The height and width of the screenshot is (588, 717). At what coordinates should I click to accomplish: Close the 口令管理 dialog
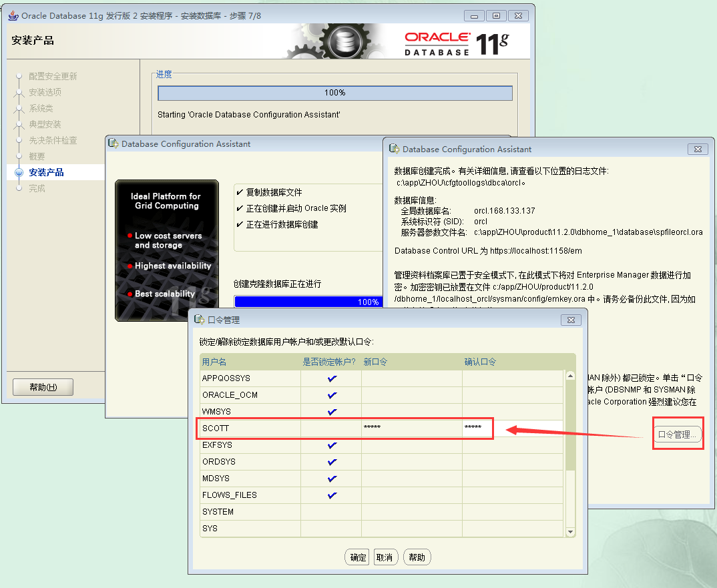pos(571,320)
